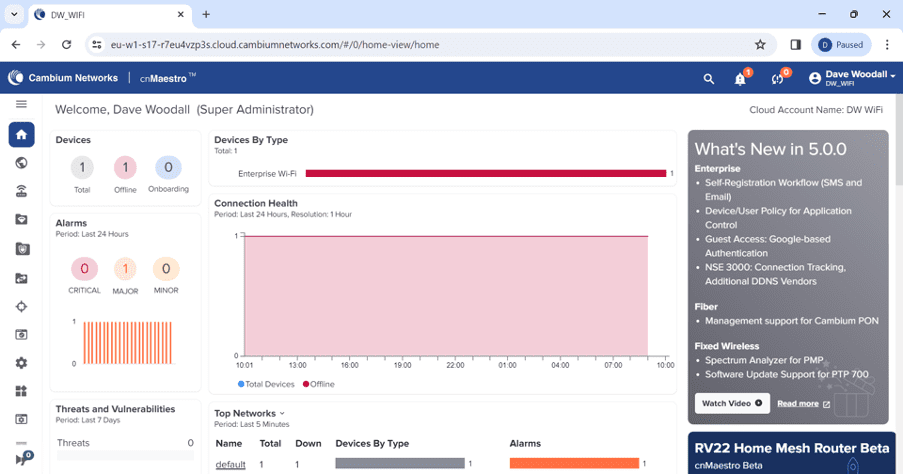Go to the Home dashboard icon
This screenshot has width=904, height=474.
[21, 135]
